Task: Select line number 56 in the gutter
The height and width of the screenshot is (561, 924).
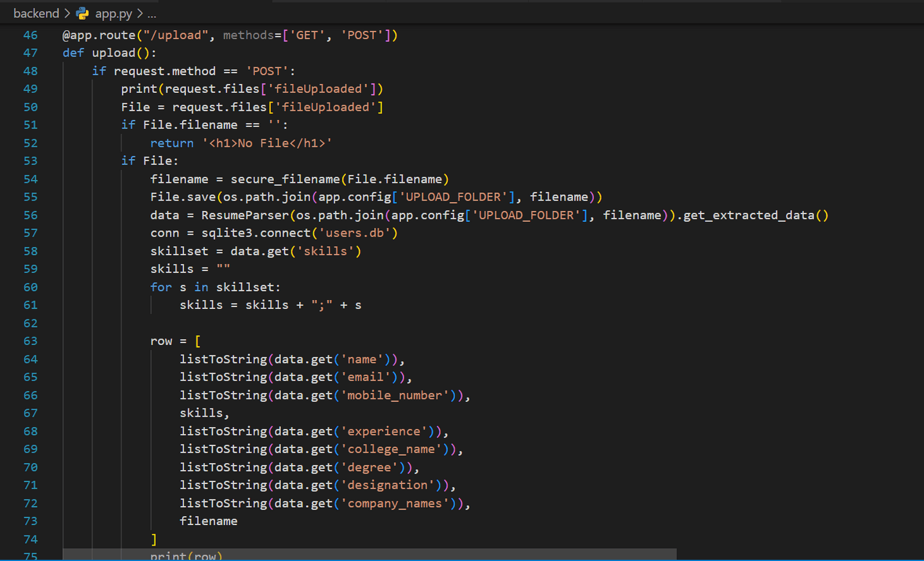Action: [x=30, y=215]
